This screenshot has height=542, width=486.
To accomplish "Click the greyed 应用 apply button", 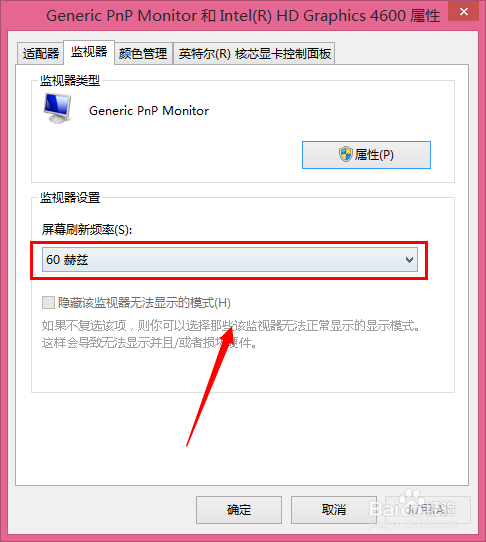I will [428, 510].
